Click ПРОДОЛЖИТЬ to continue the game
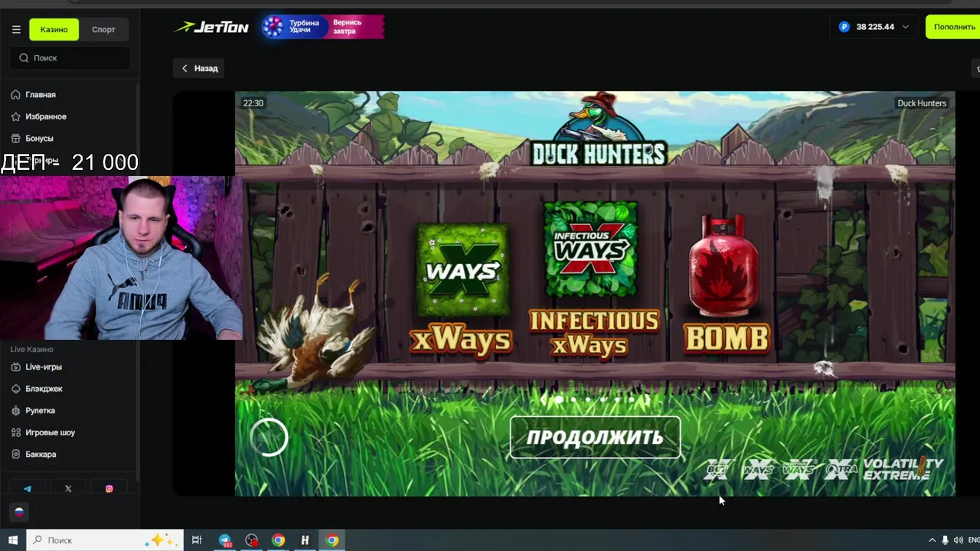The image size is (980, 551). click(x=595, y=438)
